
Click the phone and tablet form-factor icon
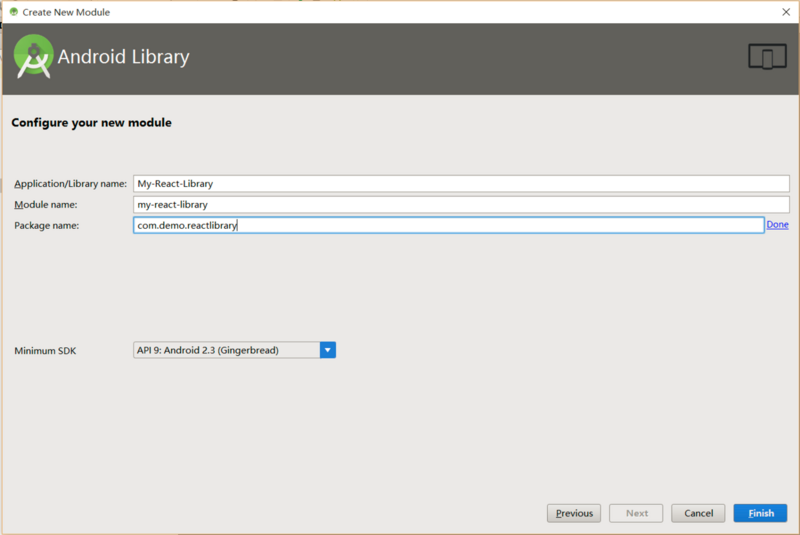[767, 56]
